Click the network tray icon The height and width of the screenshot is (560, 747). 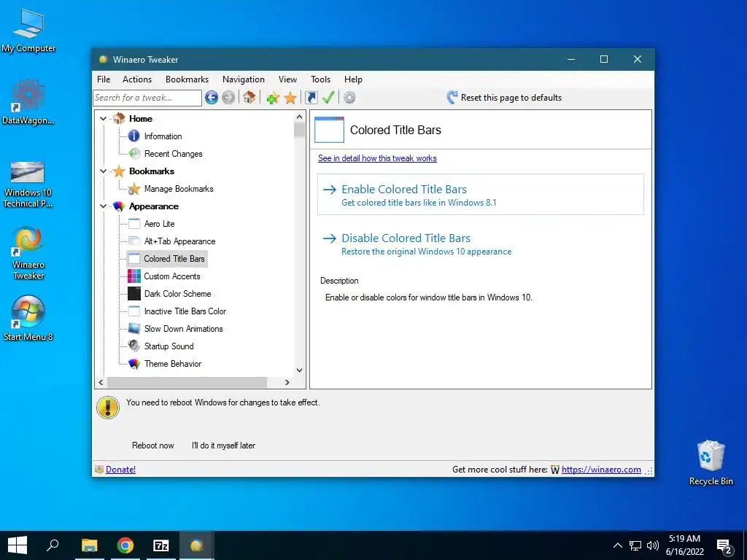635,545
